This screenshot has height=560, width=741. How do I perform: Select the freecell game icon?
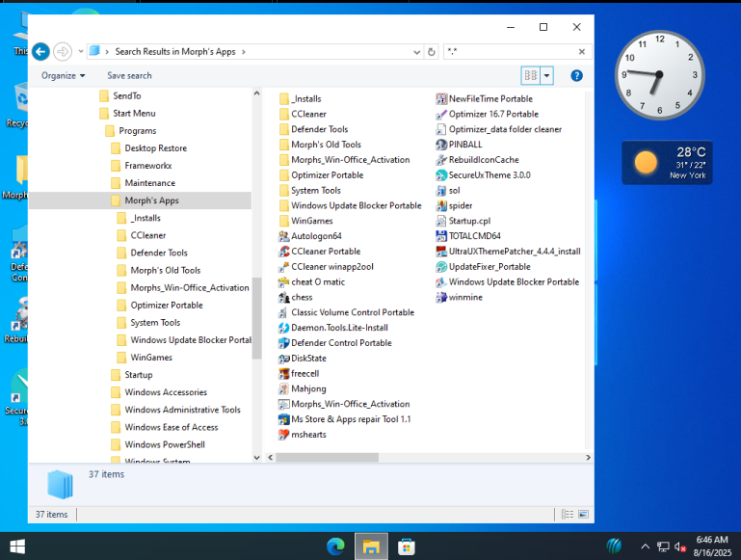(x=283, y=373)
